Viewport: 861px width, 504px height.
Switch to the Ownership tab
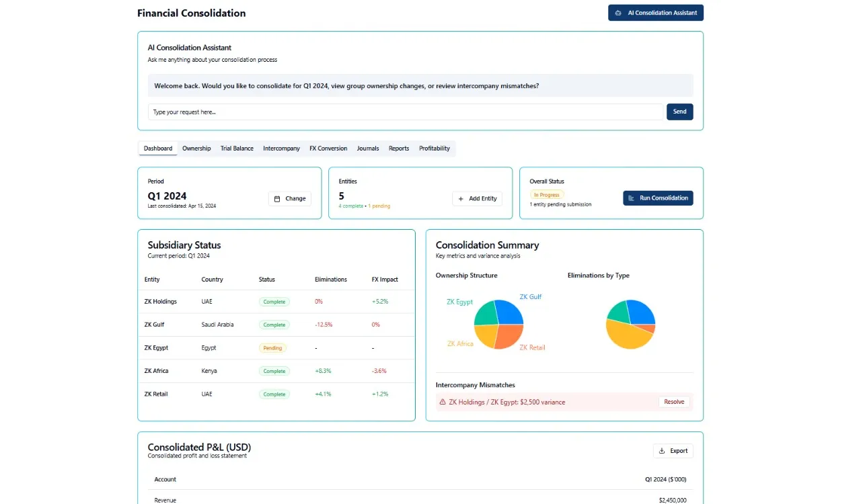tap(196, 149)
